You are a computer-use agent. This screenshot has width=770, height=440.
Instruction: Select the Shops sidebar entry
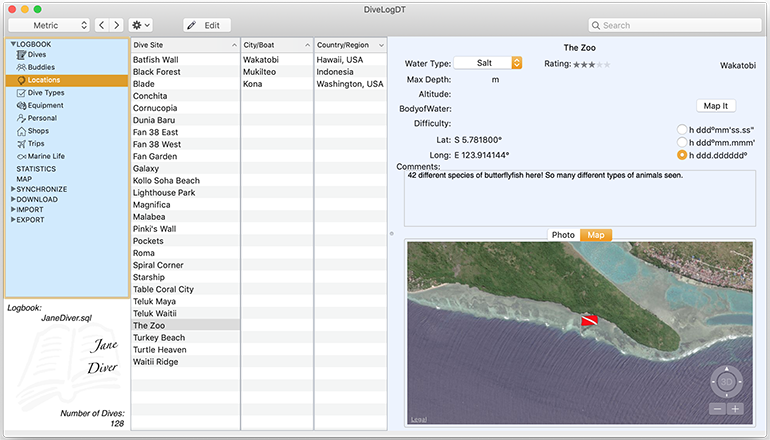coord(38,130)
